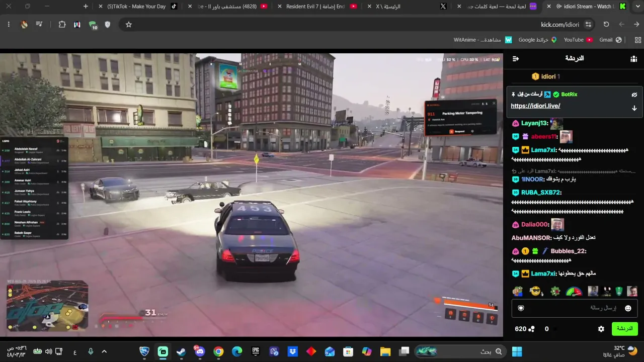Open the emoji picker in chat input

click(x=628, y=308)
